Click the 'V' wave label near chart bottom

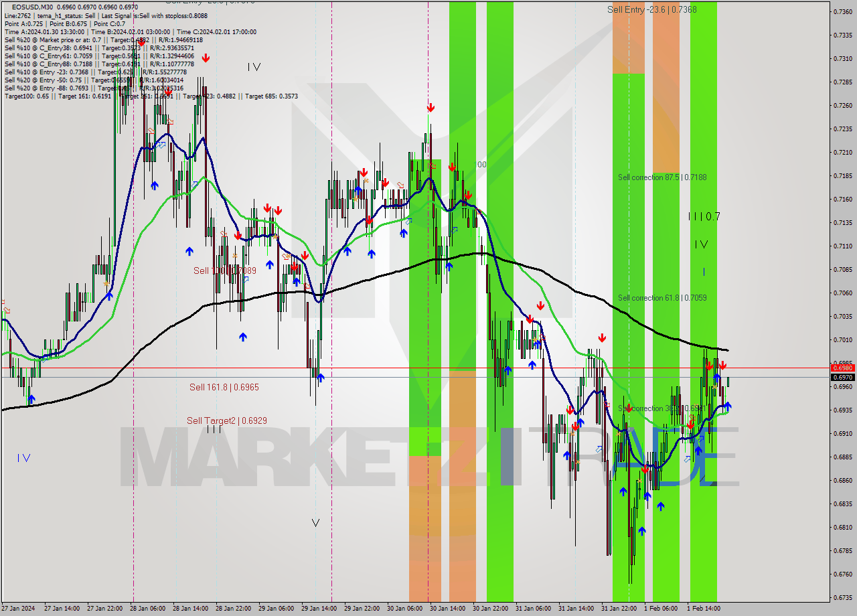(315, 523)
